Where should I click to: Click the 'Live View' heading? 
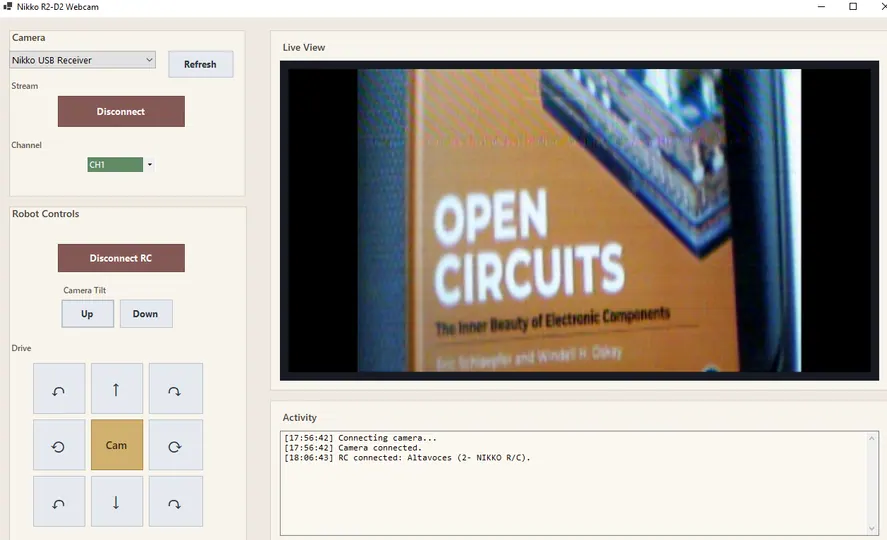[304, 47]
